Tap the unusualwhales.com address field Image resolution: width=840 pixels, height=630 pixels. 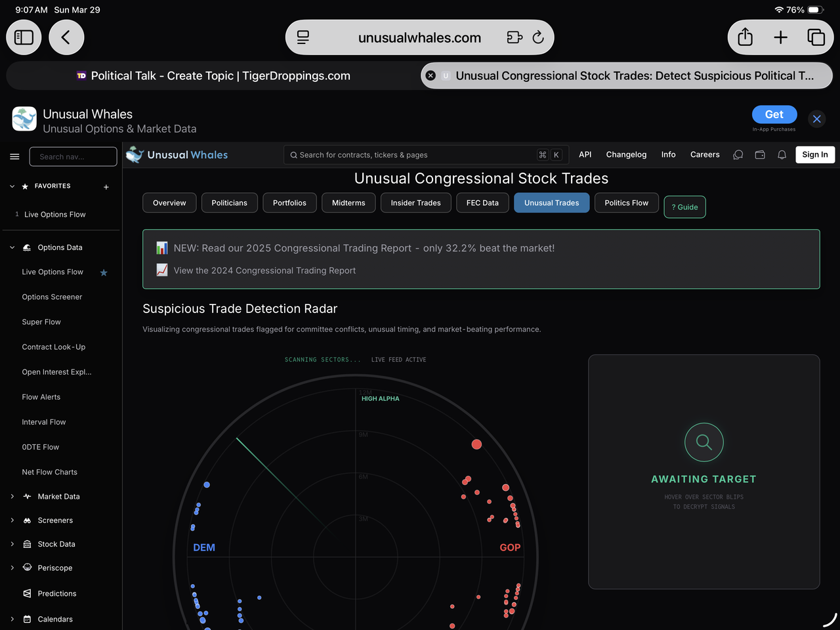(419, 37)
